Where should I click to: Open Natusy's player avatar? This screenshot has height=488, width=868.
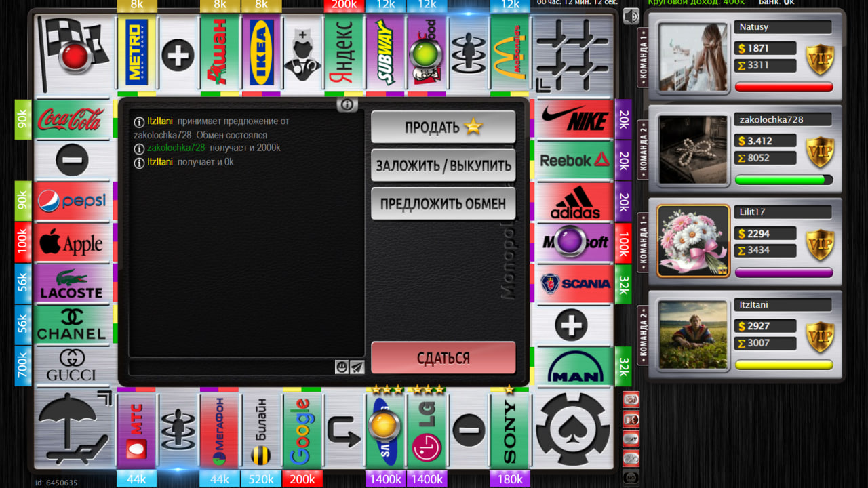point(693,57)
